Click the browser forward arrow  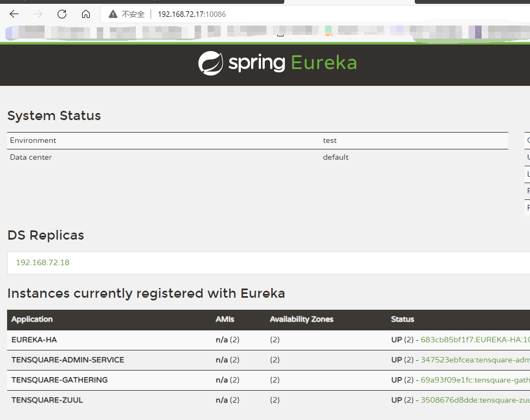(38, 14)
